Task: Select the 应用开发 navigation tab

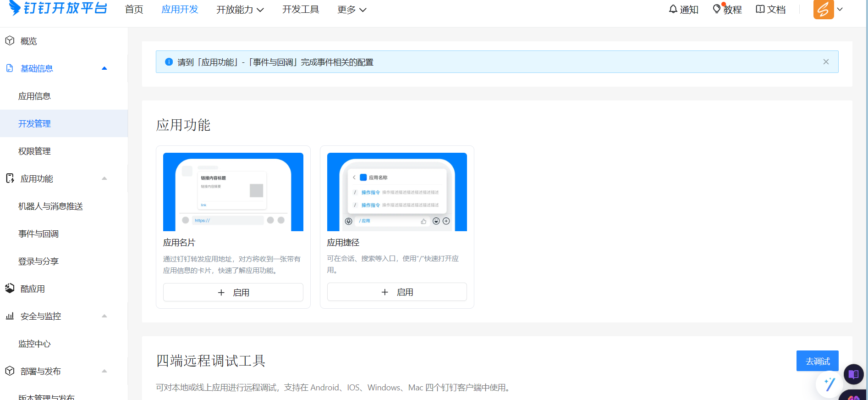Action: click(180, 10)
